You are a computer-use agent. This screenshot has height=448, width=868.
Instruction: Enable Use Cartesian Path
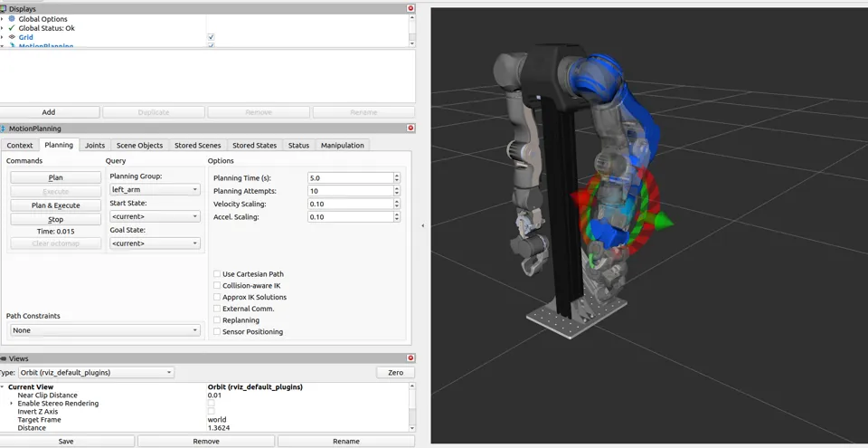coord(217,274)
